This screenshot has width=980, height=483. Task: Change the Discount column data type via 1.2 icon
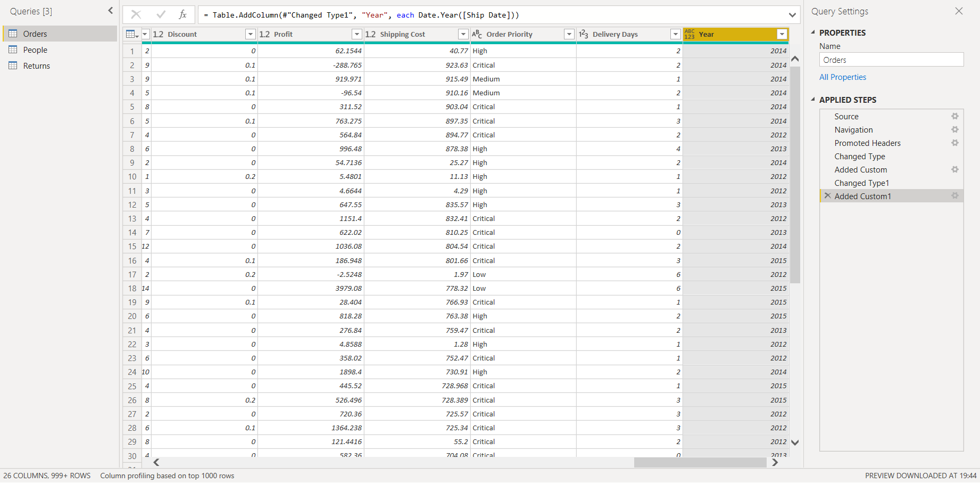157,34
